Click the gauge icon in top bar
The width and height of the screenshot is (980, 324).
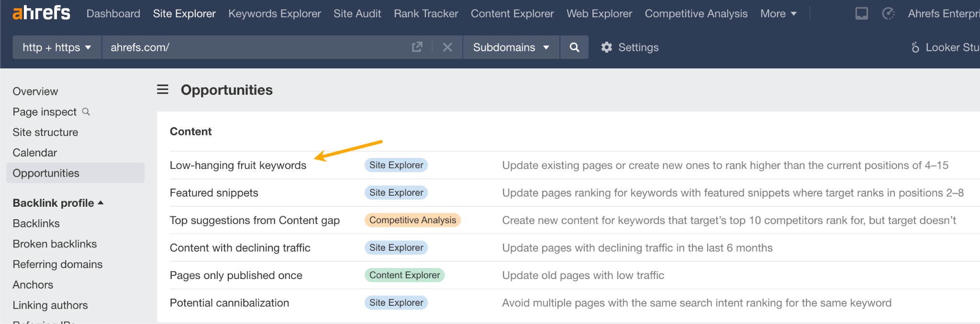pos(889,13)
